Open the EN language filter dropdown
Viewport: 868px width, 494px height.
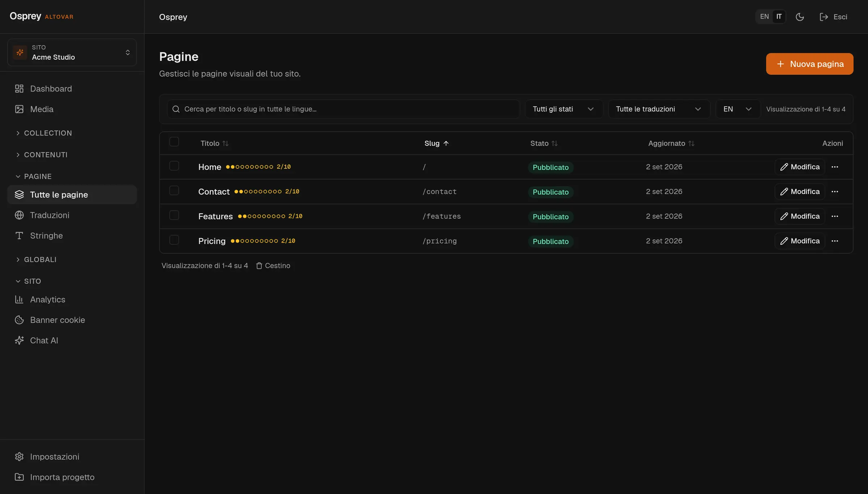(738, 109)
